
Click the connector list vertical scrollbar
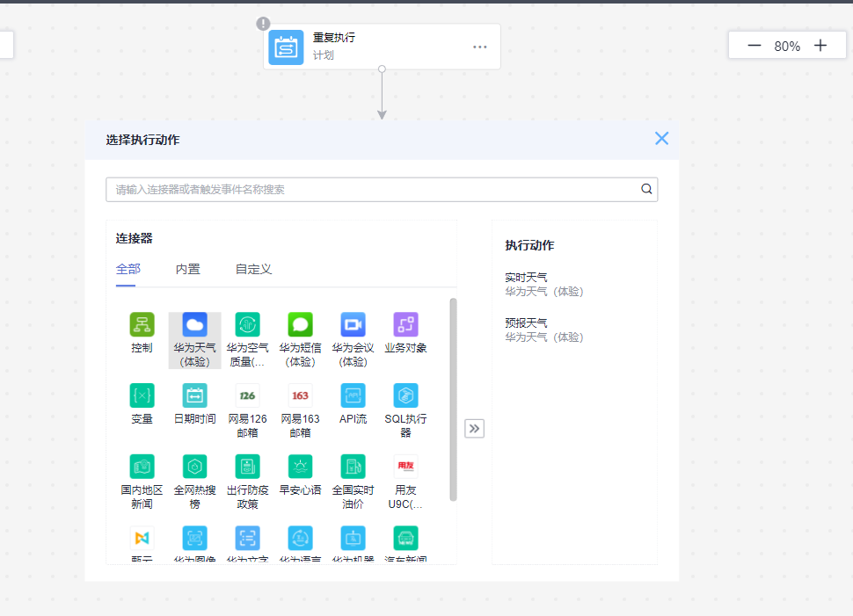click(453, 399)
